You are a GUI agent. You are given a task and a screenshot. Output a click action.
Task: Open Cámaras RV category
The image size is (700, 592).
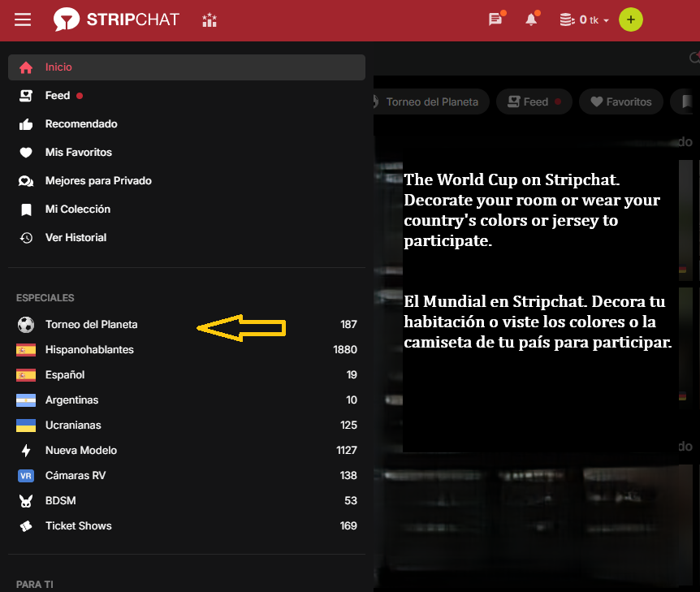187,476
